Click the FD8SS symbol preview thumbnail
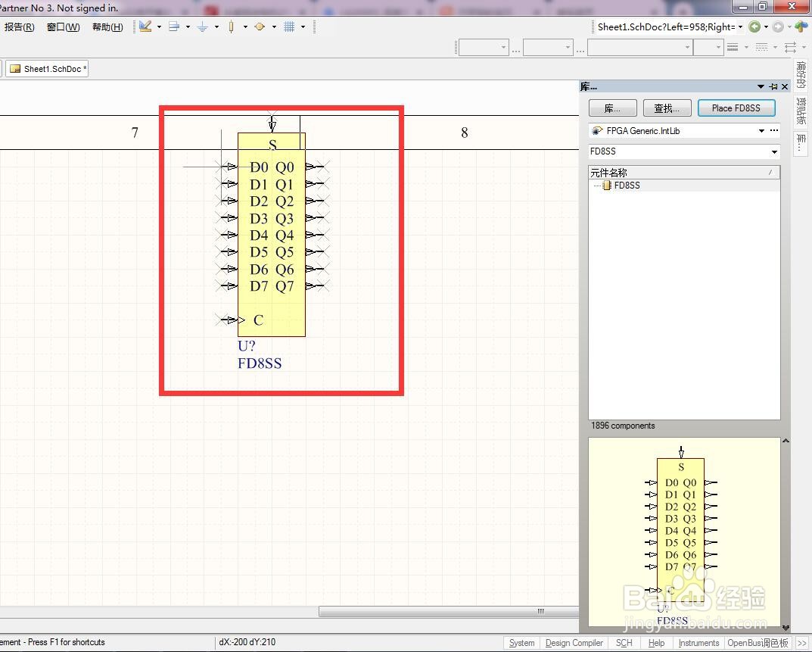 click(x=684, y=534)
